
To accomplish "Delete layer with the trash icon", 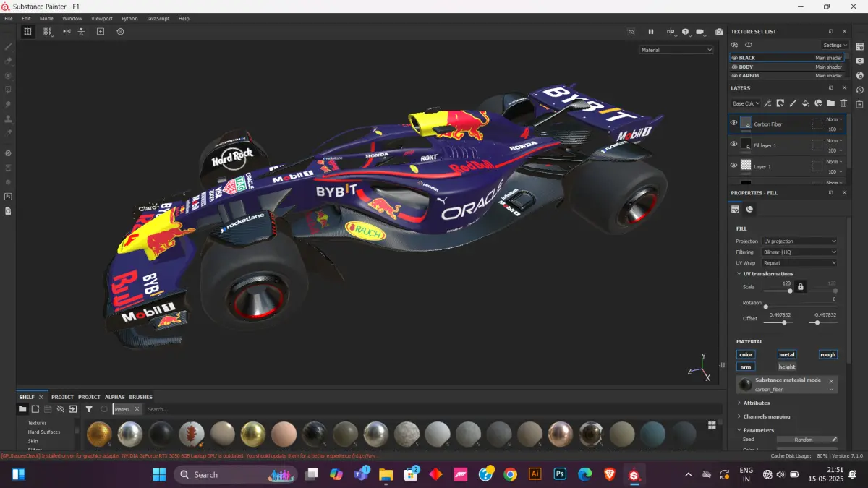I will (843, 103).
